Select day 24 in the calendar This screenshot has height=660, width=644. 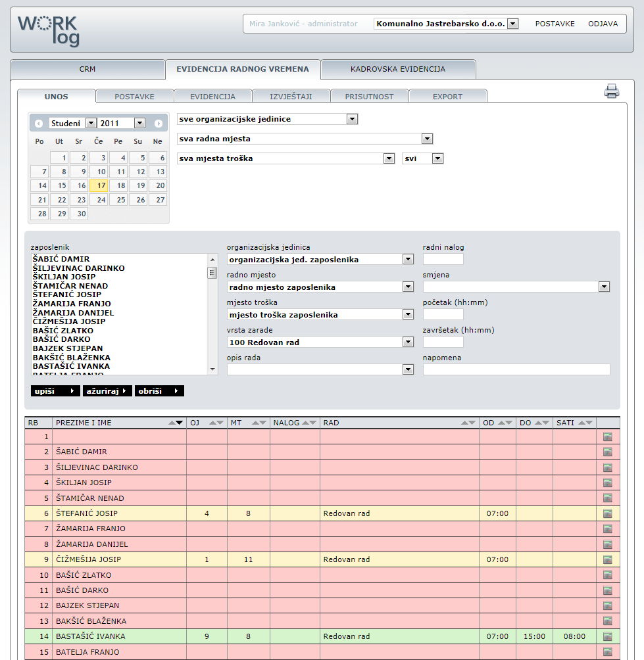(99, 200)
